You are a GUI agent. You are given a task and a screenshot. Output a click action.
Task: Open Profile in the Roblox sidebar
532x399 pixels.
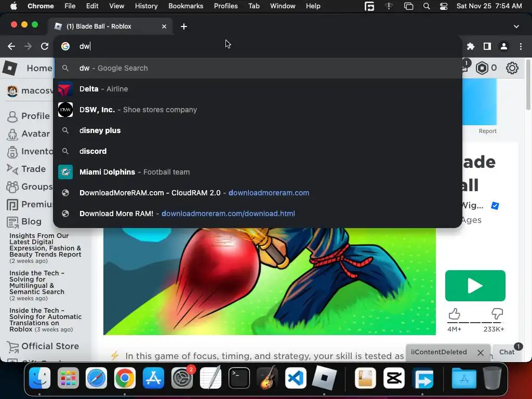coord(29,116)
